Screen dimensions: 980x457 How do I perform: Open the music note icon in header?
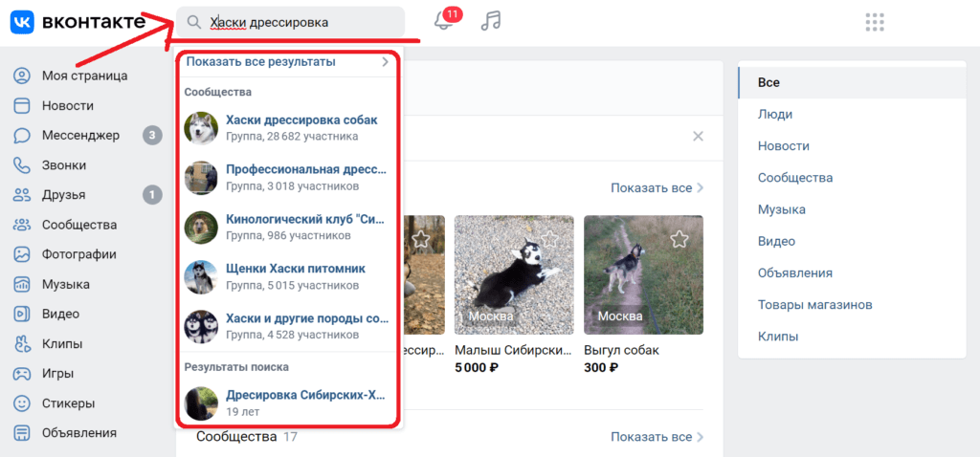[491, 21]
